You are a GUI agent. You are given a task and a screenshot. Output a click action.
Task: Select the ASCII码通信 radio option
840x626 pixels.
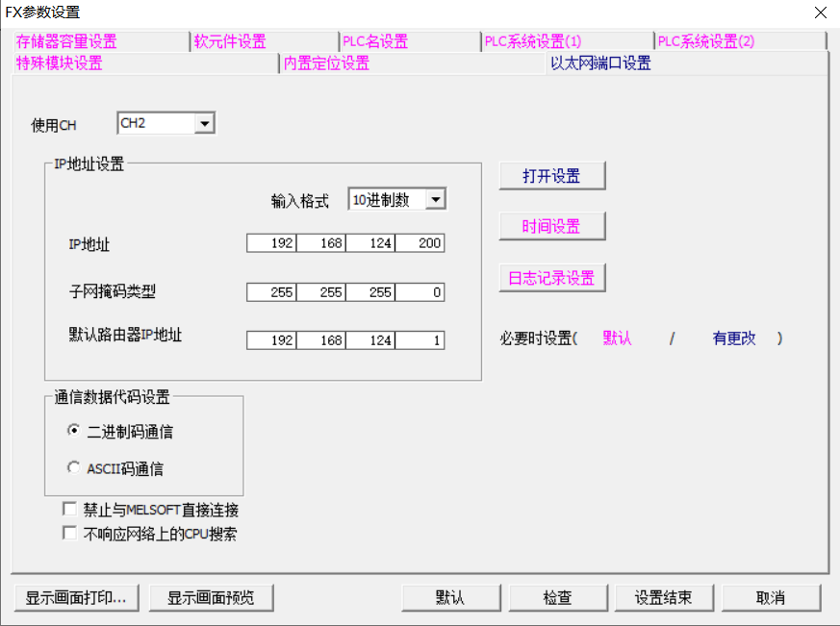tap(74, 467)
